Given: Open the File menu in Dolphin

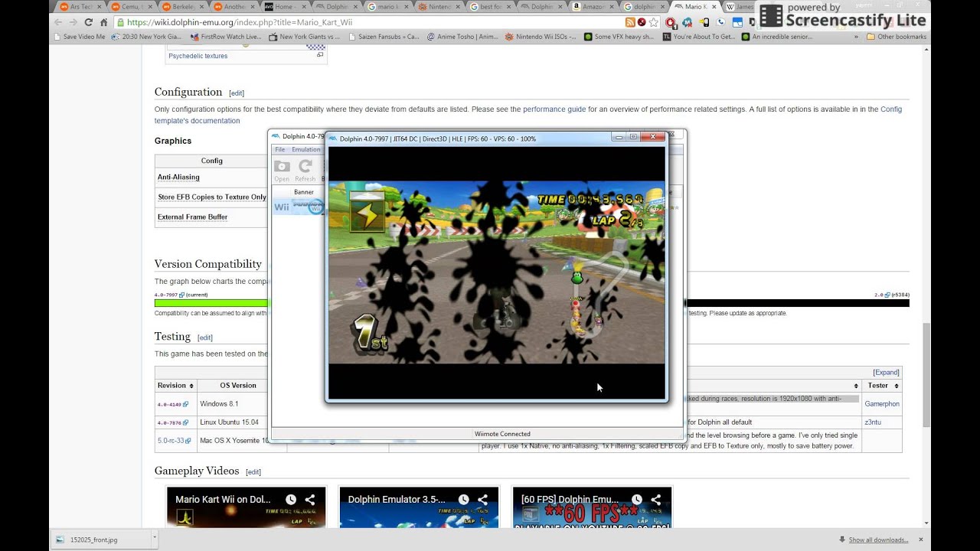Looking at the screenshot, I should click(x=280, y=149).
